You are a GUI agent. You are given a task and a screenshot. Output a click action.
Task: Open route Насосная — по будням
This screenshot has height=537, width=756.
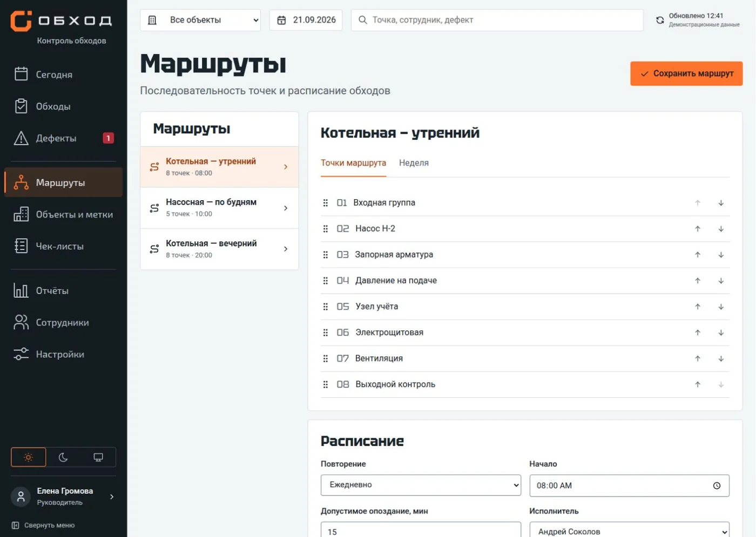pyautogui.click(x=219, y=208)
